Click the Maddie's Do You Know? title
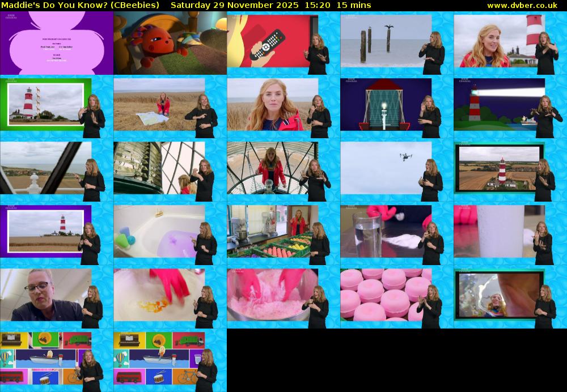This screenshot has width=567, height=392. (80, 5)
